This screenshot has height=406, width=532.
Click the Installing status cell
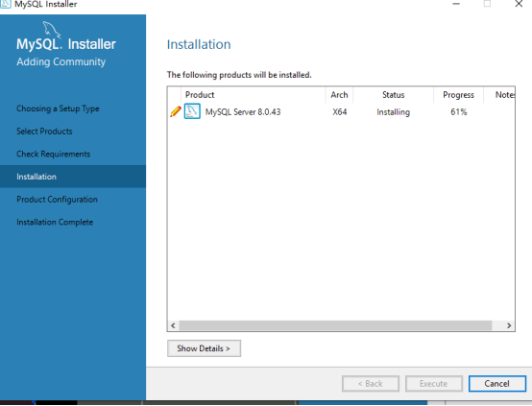(x=393, y=112)
